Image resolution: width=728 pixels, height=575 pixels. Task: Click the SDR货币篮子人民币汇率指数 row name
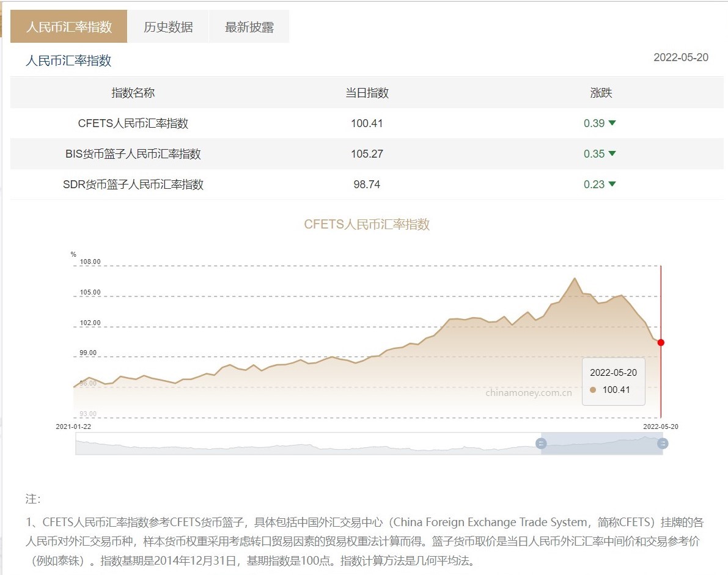(x=133, y=185)
